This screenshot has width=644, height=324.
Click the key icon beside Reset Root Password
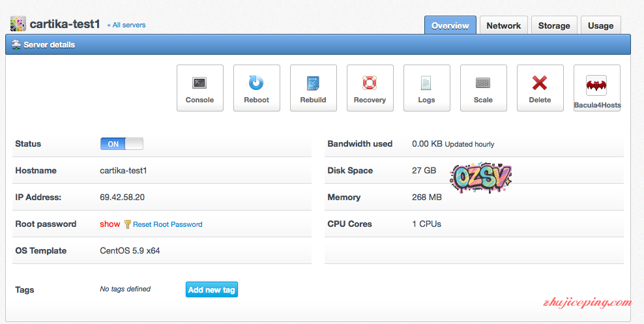point(128,224)
